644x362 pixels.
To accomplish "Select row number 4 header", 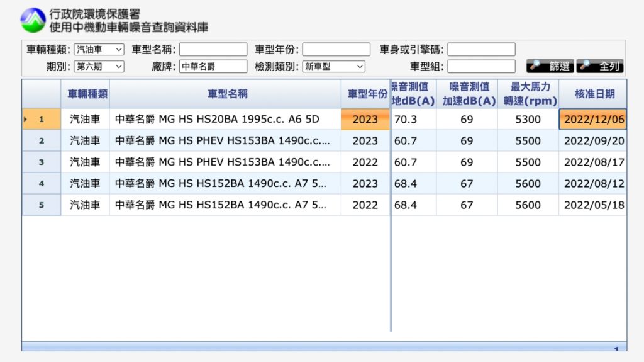I will pos(42,183).
